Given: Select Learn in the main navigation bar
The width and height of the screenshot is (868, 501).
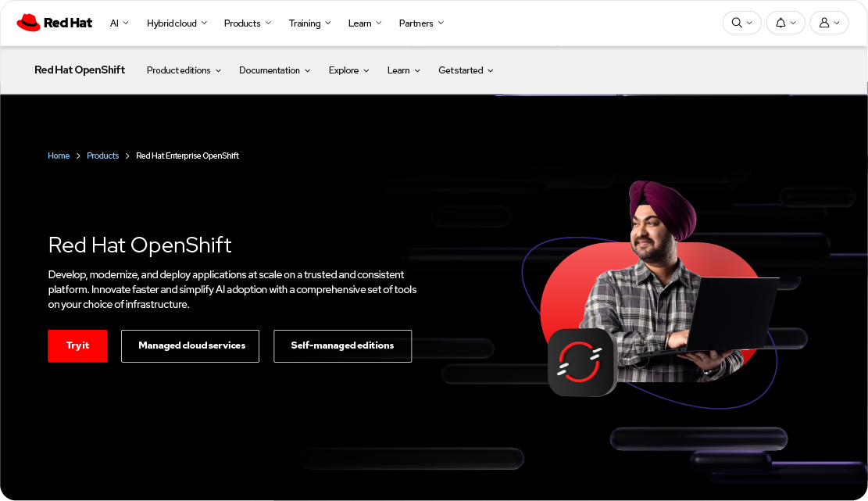Looking at the screenshot, I should (364, 23).
